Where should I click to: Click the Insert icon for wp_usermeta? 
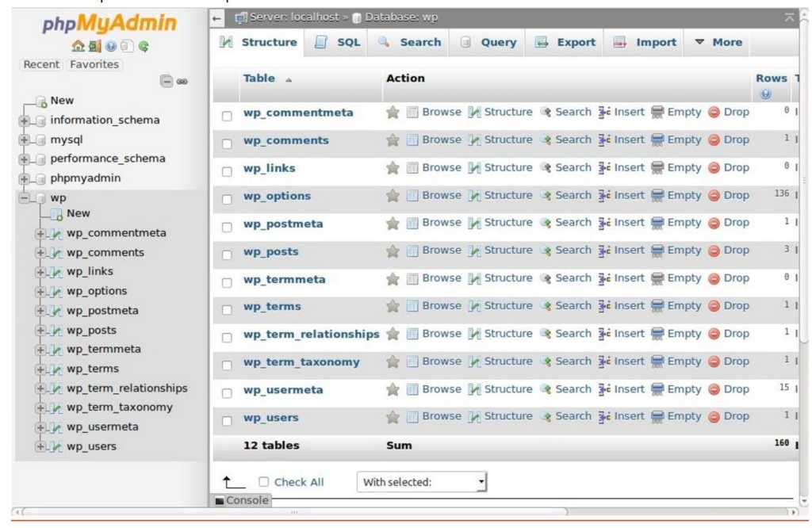click(x=604, y=389)
